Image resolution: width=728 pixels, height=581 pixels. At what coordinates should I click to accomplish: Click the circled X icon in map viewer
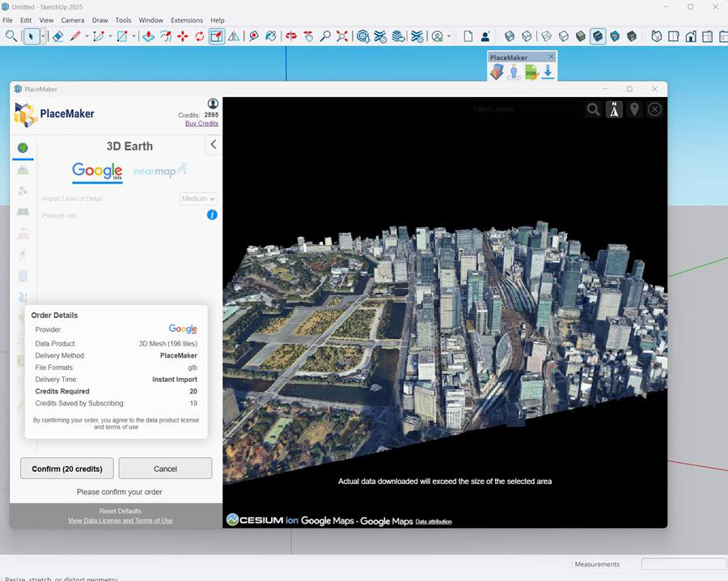[x=654, y=109]
